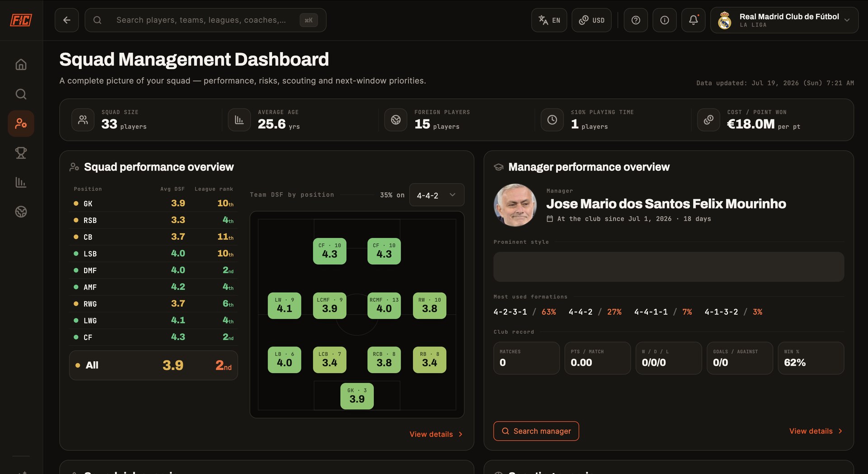Click the ⌘K shortcut badge
The height and width of the screenshot is (474, 868).
(309, 20)
